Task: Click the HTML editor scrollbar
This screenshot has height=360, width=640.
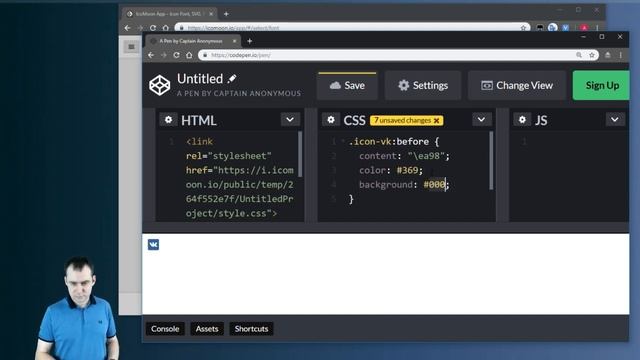Action: tap(300, 154)
